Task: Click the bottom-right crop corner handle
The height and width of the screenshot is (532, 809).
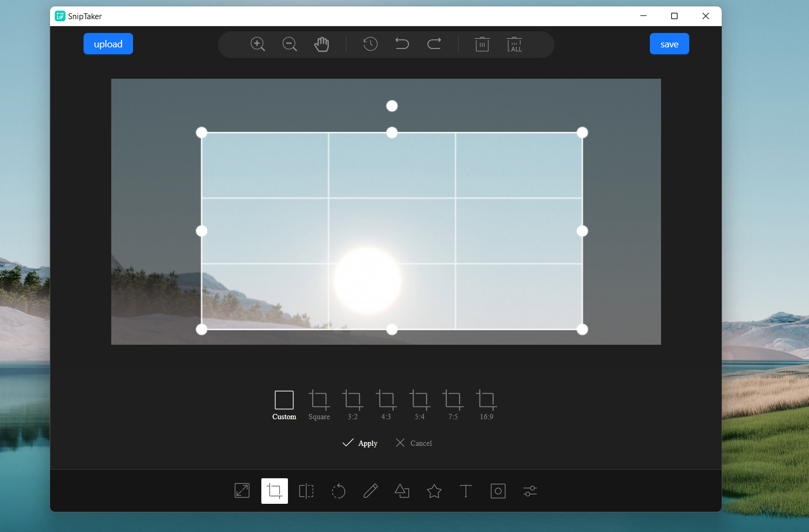Action: click(x=582, y=329)
